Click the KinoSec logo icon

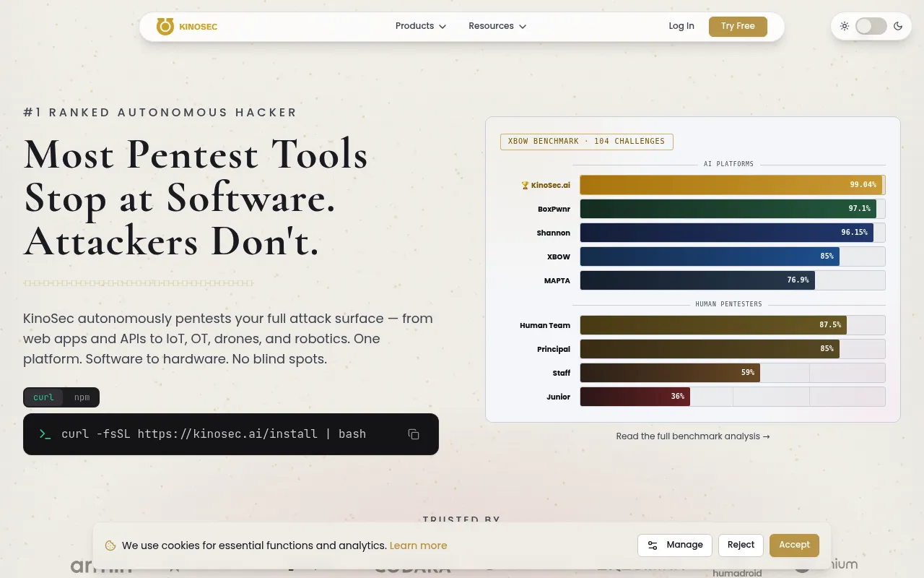coord(165,27)
